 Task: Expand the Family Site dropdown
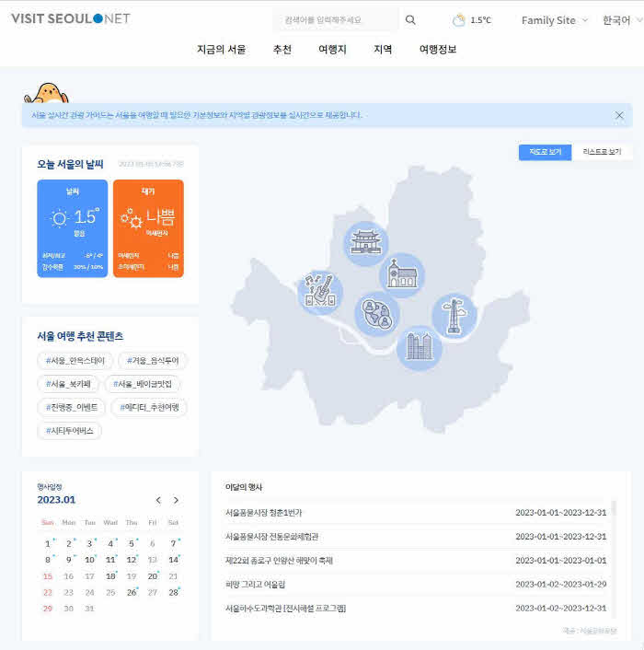click(555, 20)
